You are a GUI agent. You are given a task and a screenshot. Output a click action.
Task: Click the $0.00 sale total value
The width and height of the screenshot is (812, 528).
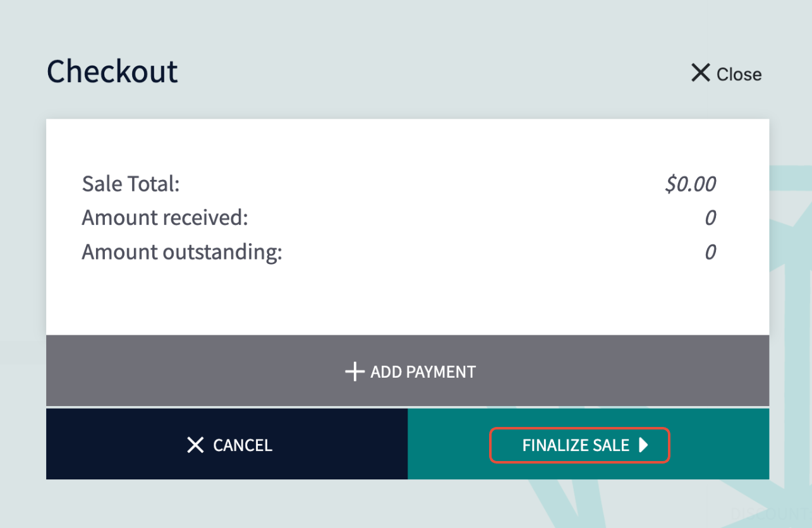point(690,184)
